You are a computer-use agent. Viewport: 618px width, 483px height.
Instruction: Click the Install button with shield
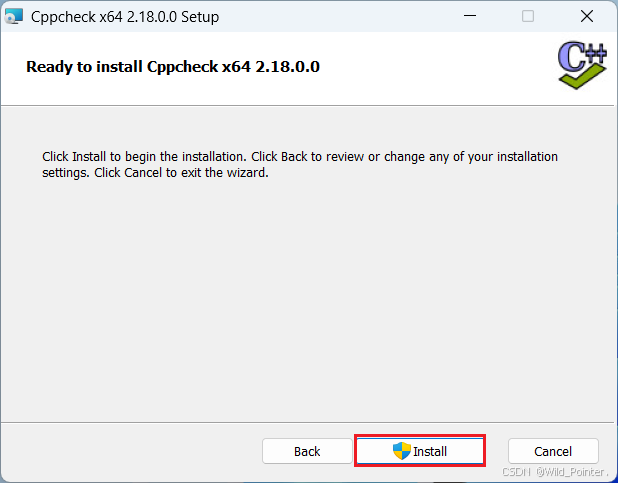420,451
